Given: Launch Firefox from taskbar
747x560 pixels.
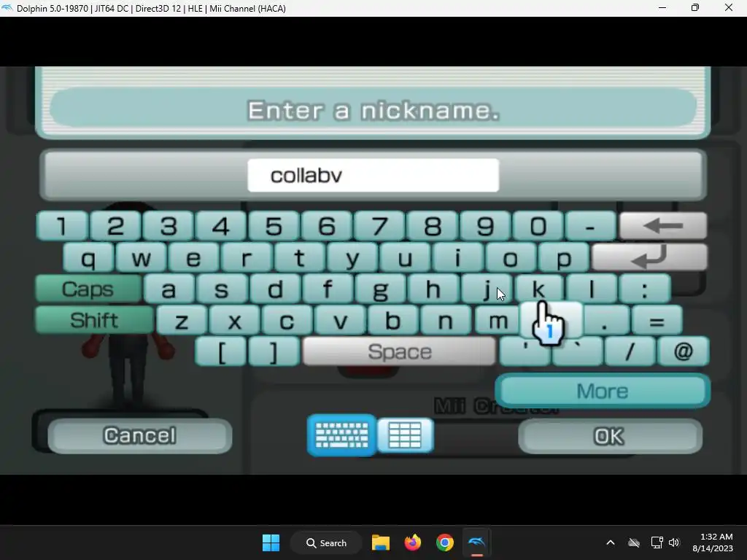Looking at the screenshot, I should [413, 542].
